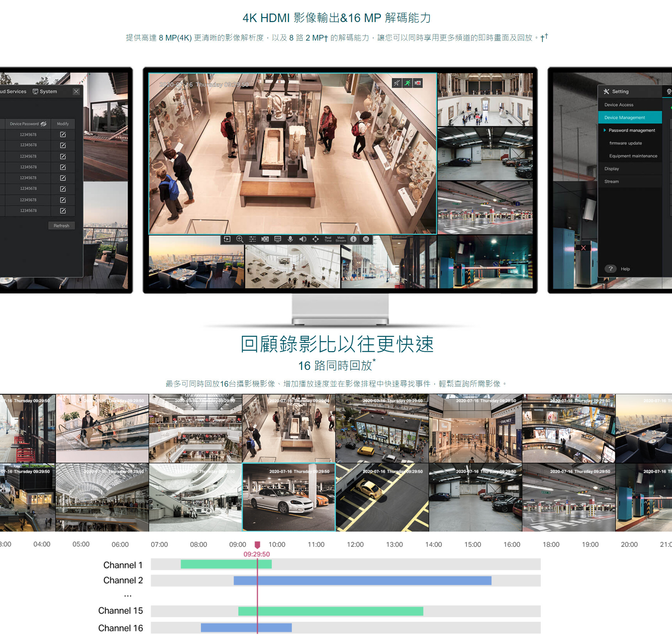
Task: Close the device password panel with X
Action: (x=76, y=91)
